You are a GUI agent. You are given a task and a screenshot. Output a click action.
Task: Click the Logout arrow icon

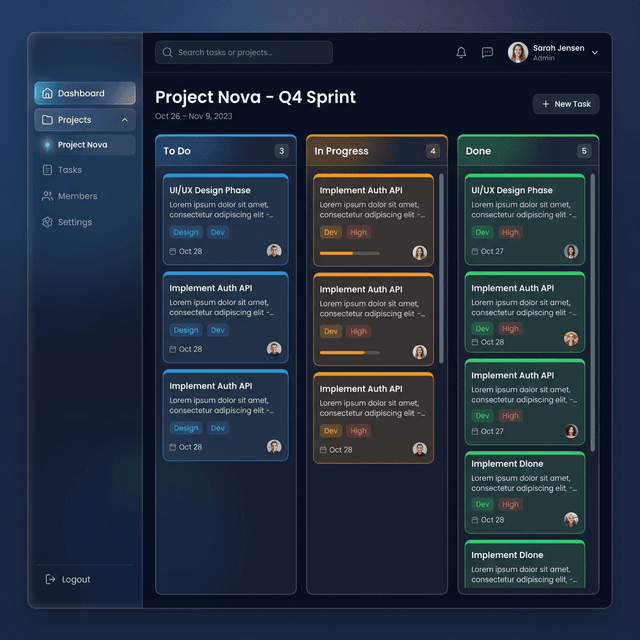point(50,579)
